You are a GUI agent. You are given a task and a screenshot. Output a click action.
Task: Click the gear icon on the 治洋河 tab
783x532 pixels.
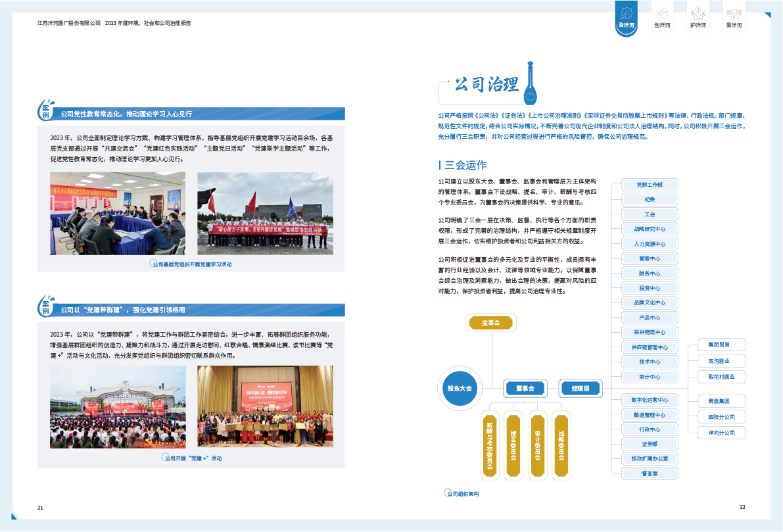tap(626, 13)
